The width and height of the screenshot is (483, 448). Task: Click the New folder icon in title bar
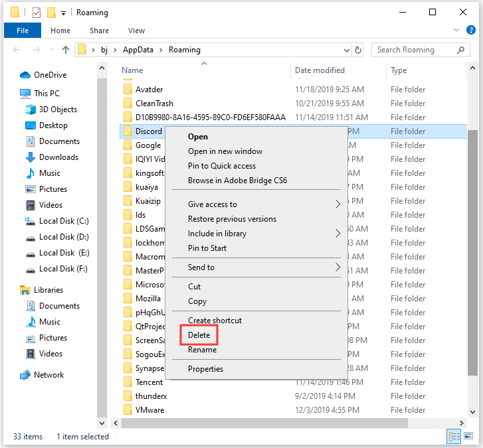tap(51, 13)
